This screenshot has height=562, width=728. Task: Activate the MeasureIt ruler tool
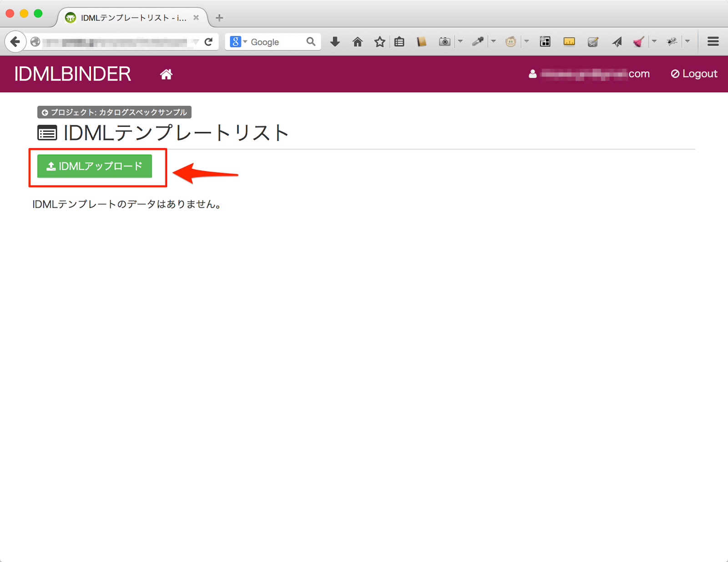569,41
